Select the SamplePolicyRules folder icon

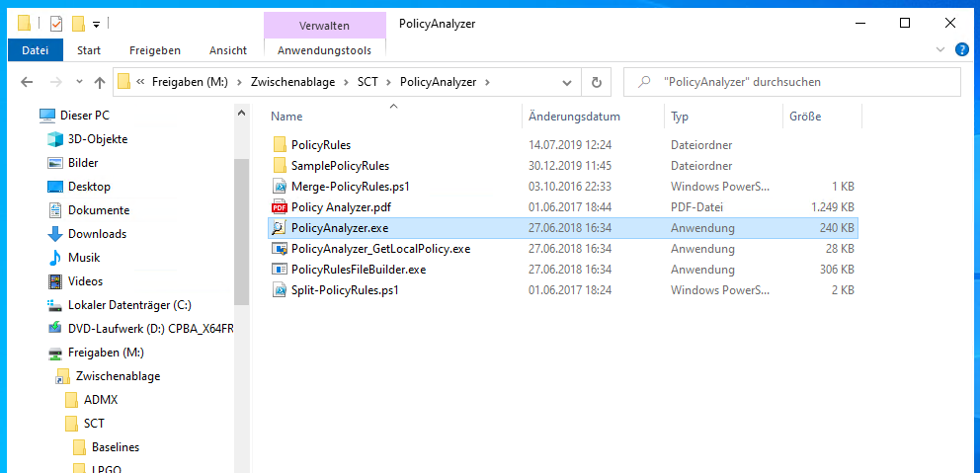click(280, 166)
